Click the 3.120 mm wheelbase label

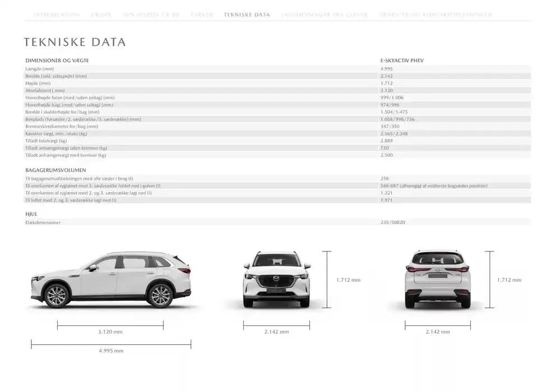point(110,332)
